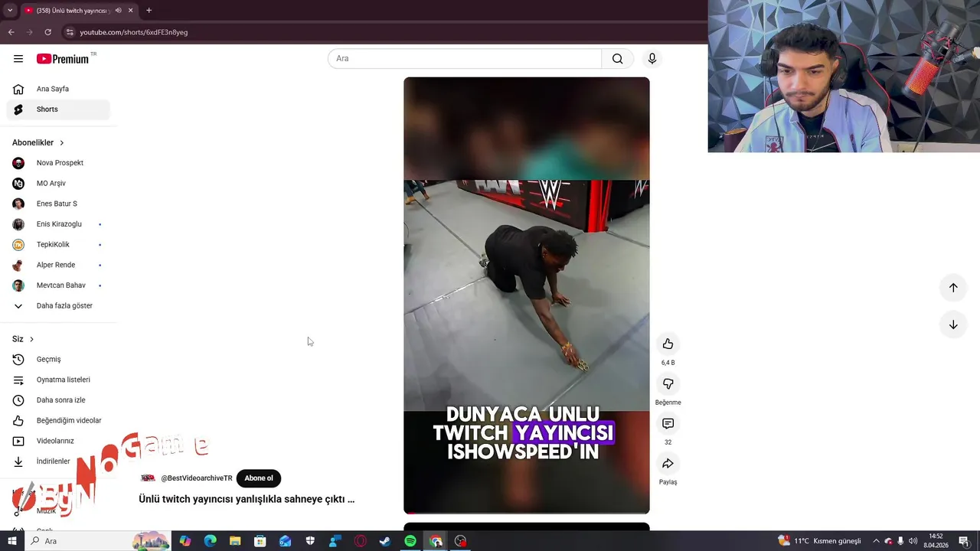Open the Windows Start menu
The height and width of the screenshot is (551, 980).
pyautogui.click(x=11, y=541)
